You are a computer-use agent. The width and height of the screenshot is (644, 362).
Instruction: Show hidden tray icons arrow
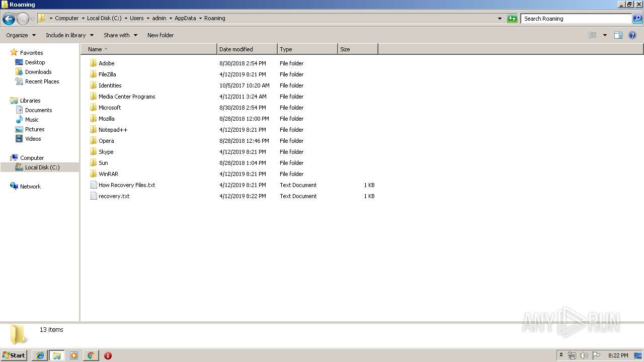pos(561,355)
